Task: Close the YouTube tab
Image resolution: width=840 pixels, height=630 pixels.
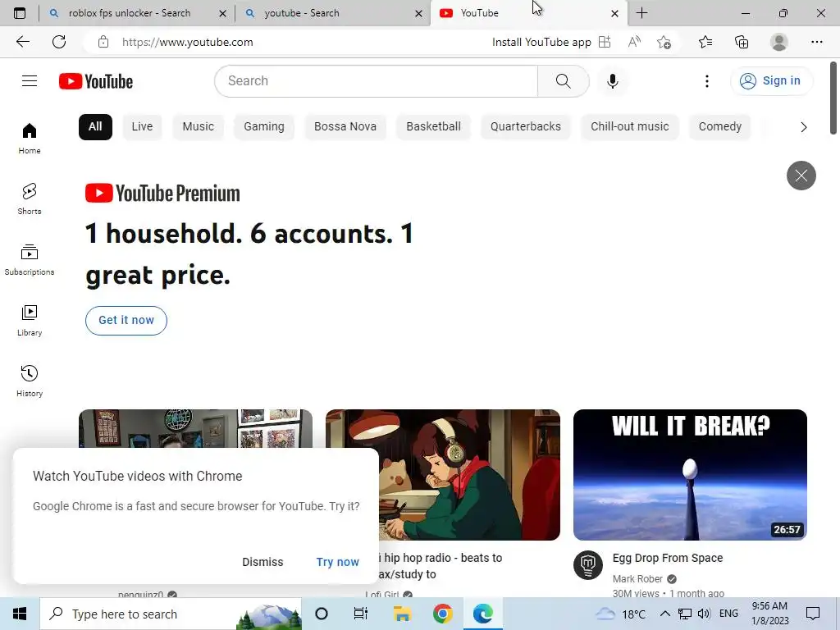Action: click(x=615, y=13)
